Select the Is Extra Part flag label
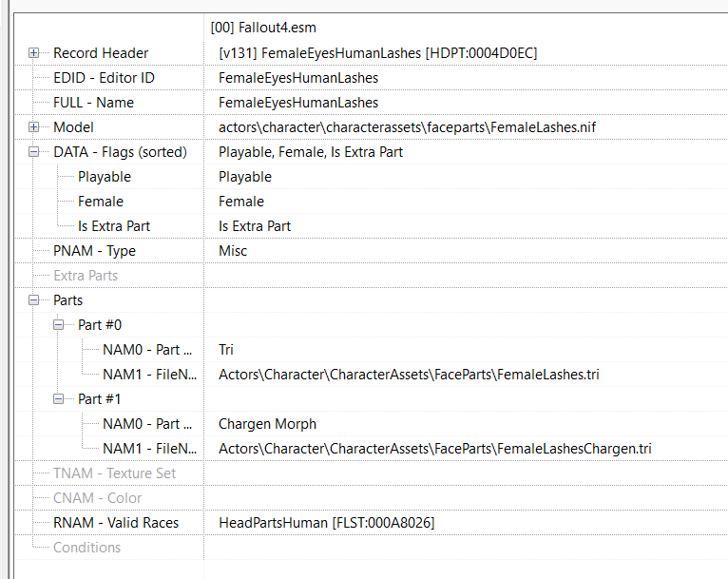Screen dimensions: 728x579 pyautogui.click(x=114, y=226)
